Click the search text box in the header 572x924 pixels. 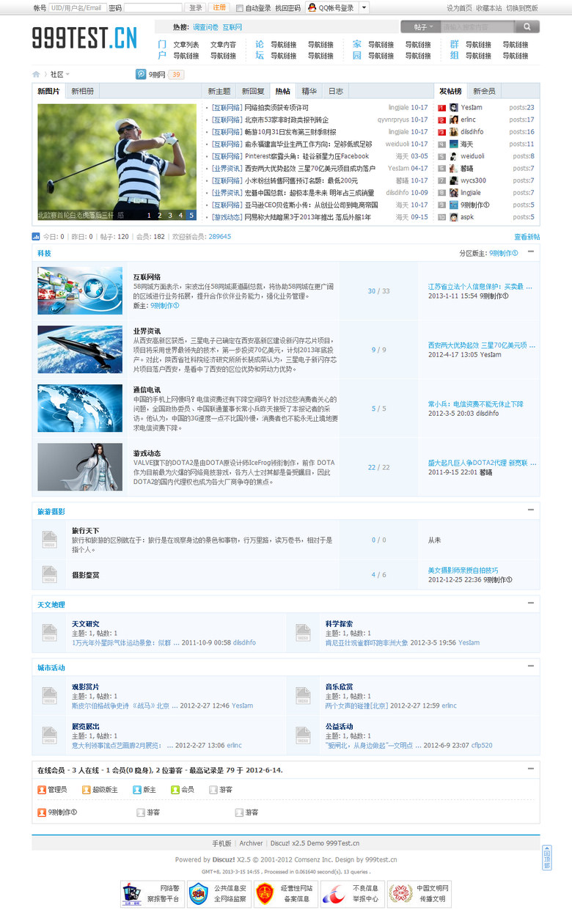477,27
